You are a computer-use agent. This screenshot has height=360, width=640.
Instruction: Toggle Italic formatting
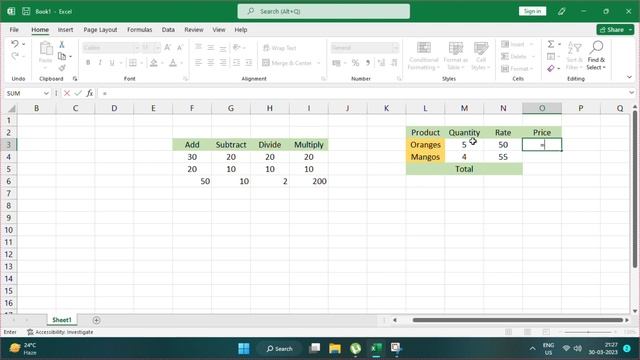(x=100, y=63)
